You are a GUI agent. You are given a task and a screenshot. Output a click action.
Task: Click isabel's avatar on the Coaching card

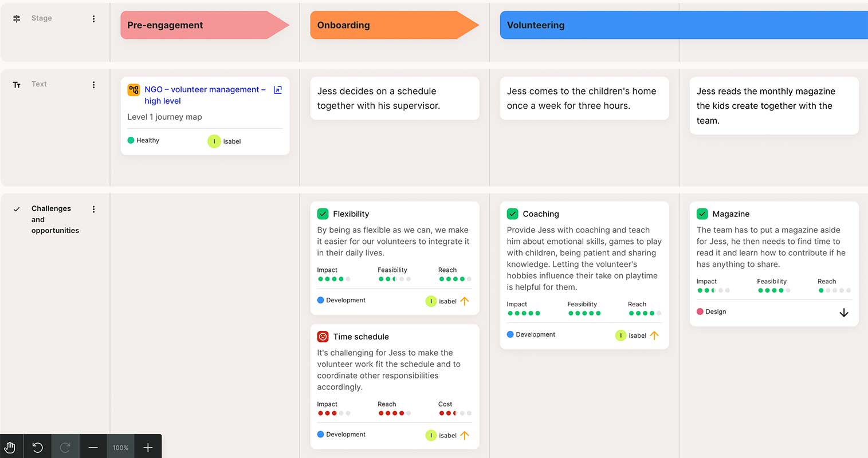(621, 335)
